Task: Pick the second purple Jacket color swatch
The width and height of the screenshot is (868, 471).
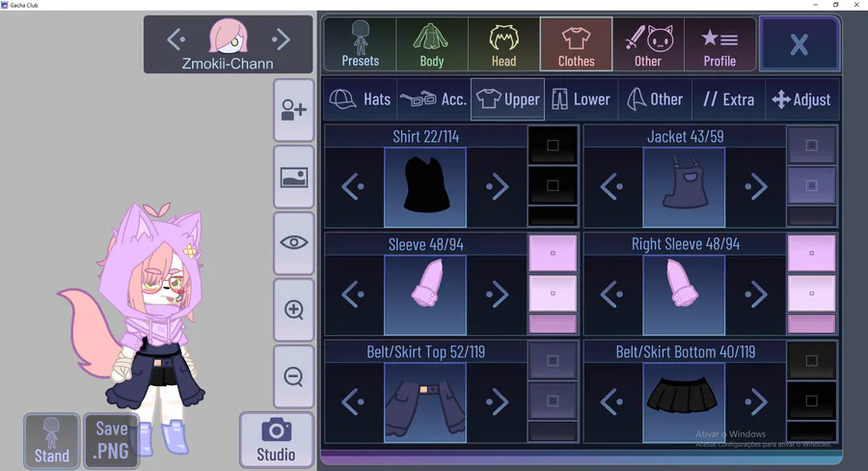Action: (x=811, y=185)
